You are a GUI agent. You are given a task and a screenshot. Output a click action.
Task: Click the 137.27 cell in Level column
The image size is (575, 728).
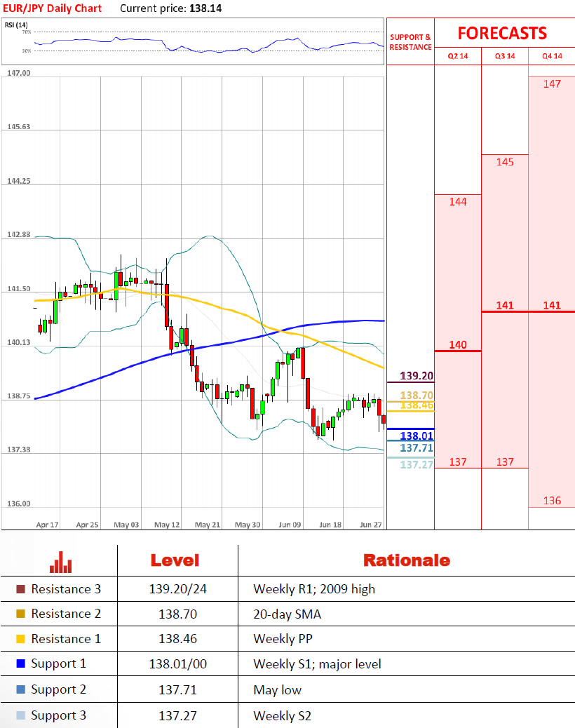pos(177,716)
